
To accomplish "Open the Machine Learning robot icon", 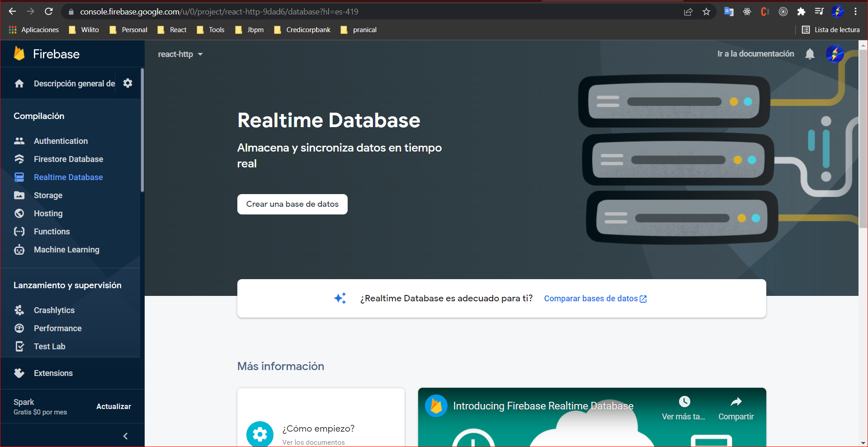I will 19,250.
